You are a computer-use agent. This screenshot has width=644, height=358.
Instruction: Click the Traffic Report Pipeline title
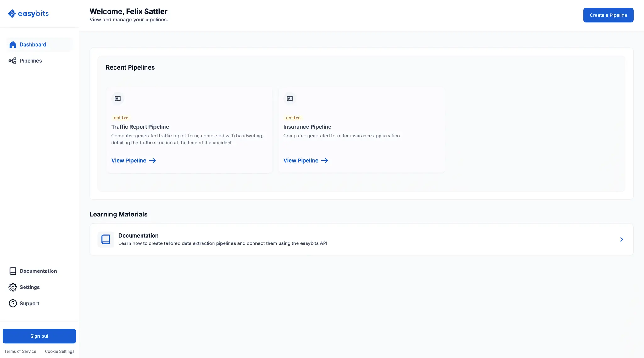(x=140, y=127)
